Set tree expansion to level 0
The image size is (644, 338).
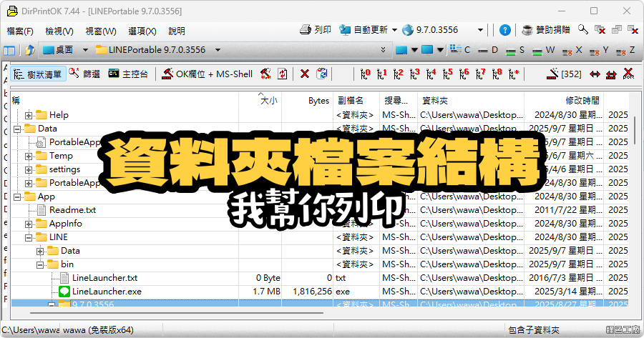365,74
